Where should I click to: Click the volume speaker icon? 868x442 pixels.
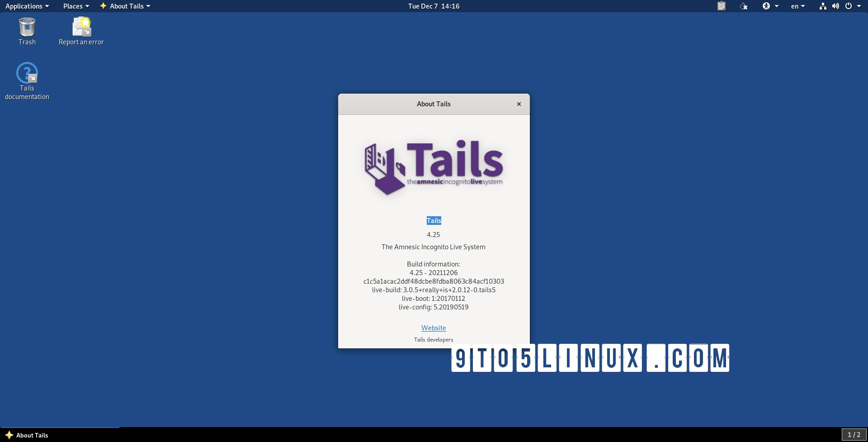(835, 6)
